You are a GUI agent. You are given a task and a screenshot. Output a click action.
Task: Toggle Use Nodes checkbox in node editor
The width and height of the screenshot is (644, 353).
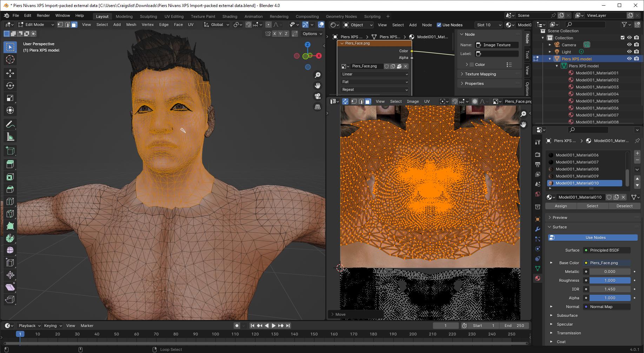pyautogui.click(x=439, y=25)
